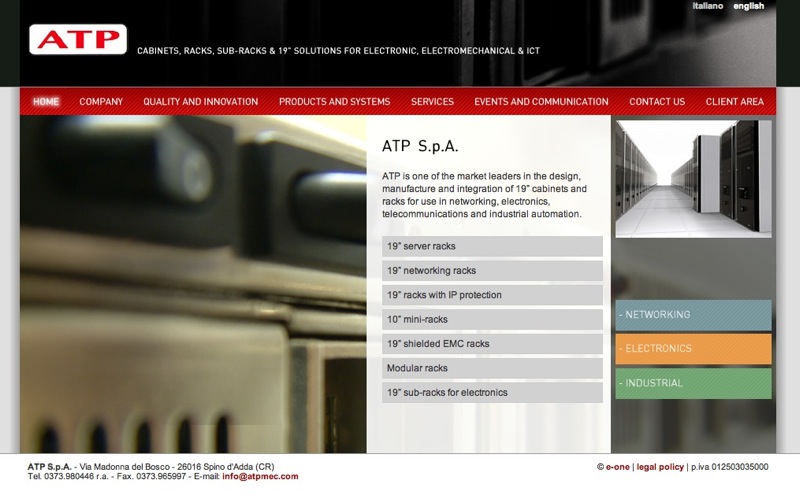Screen dimensions: 800x499
Task: Open the SERVICES menu item
Action: [432, 102]
